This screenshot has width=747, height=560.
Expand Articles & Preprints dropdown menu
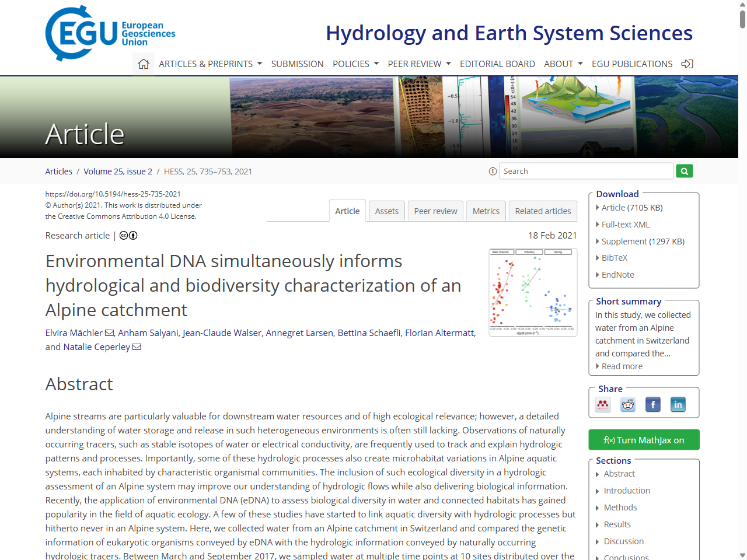[211, 64]
